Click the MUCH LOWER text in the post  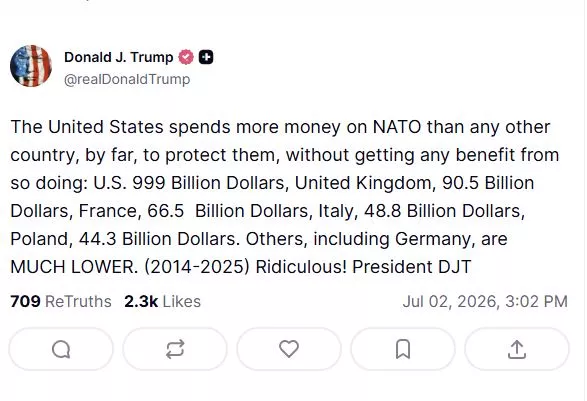click(x=74, y=267)
